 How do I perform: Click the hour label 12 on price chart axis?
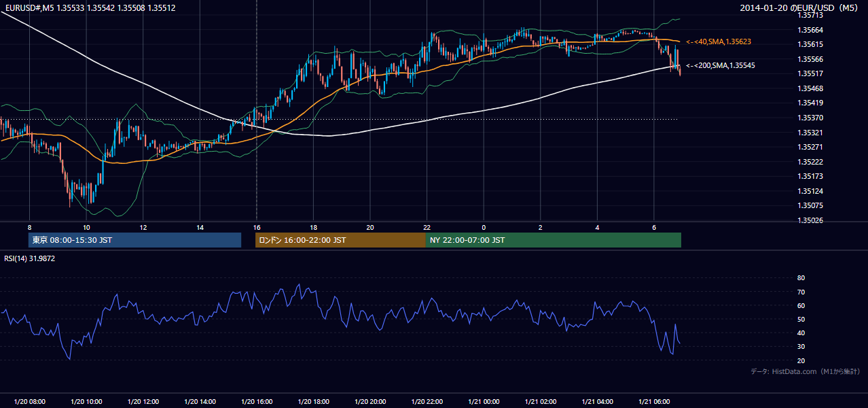point(143,227)
